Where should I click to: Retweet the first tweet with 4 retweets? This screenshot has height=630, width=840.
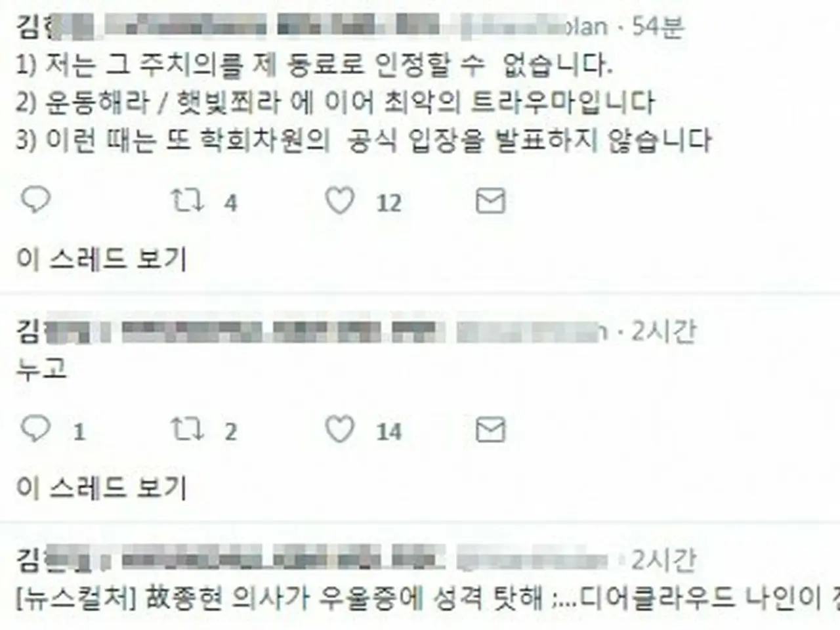pyautogui.click(x=187, y=201)
